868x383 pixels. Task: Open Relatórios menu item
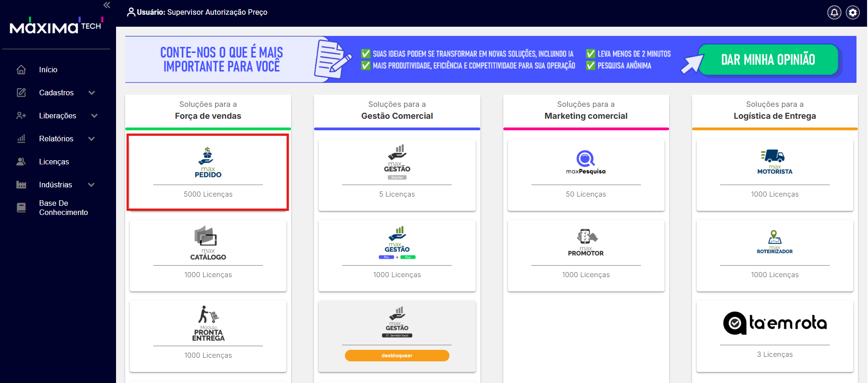[56, 139]
